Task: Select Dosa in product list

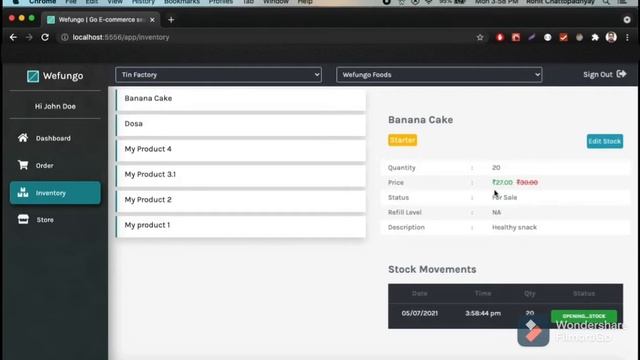Action: (241, 124)
